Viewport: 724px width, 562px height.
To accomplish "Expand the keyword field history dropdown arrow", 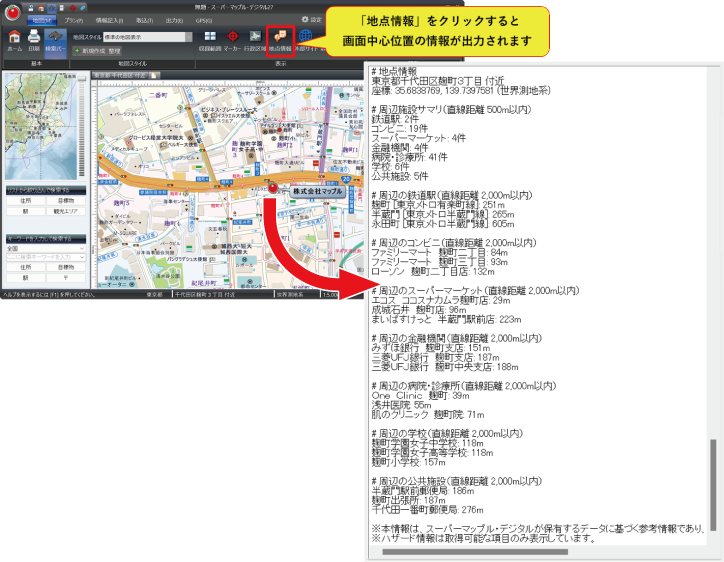I will [83, 257].
